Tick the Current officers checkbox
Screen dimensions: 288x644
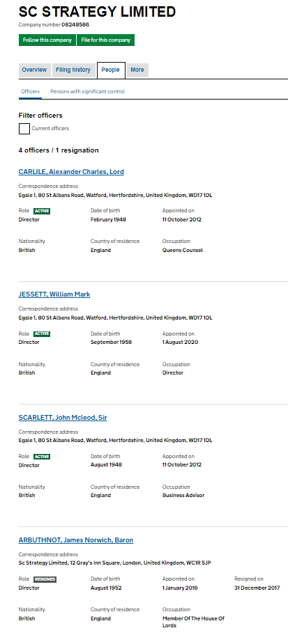pyautogui.click(x=24, y=129)
